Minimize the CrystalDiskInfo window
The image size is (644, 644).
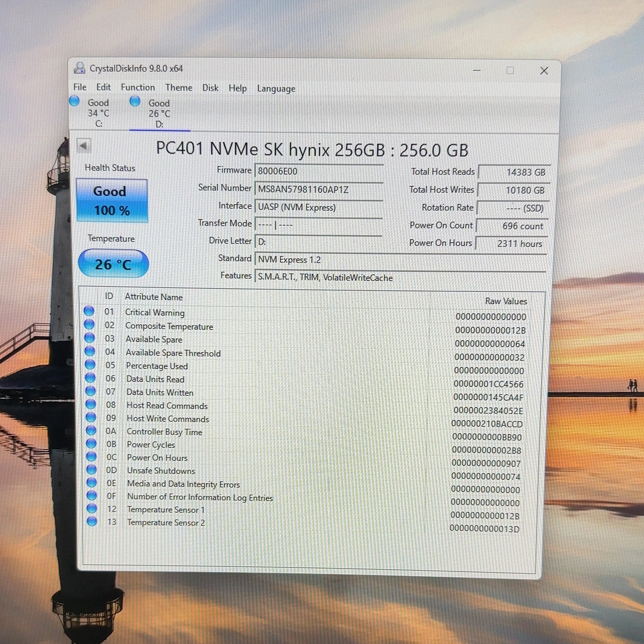(477, 70)
